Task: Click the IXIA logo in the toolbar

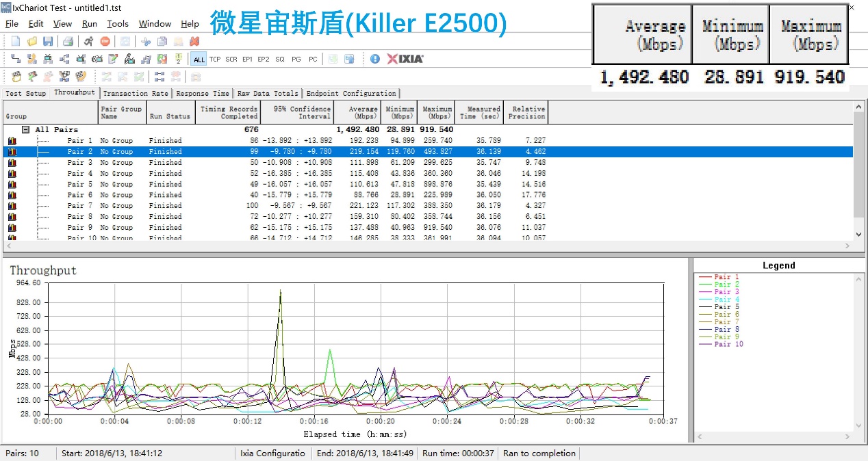Action: tap(405, 59)
